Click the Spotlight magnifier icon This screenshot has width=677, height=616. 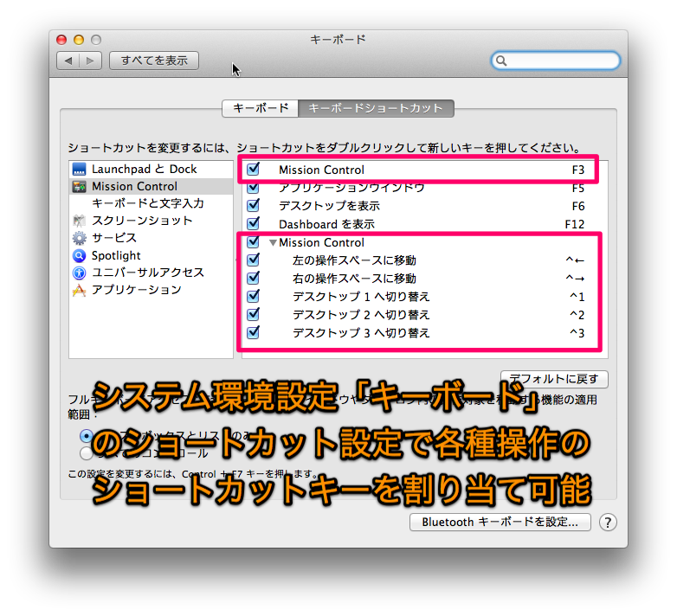(x=79, y=255)
